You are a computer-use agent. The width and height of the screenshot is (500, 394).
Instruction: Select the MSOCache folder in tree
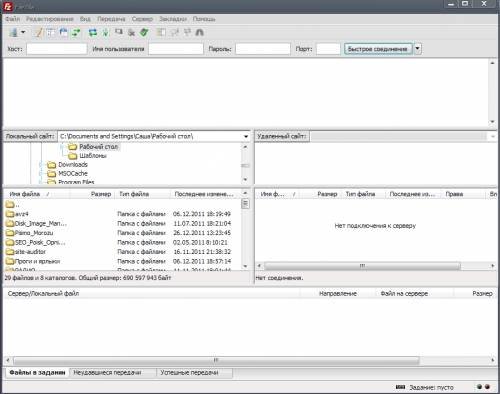[x=73, y=174]
